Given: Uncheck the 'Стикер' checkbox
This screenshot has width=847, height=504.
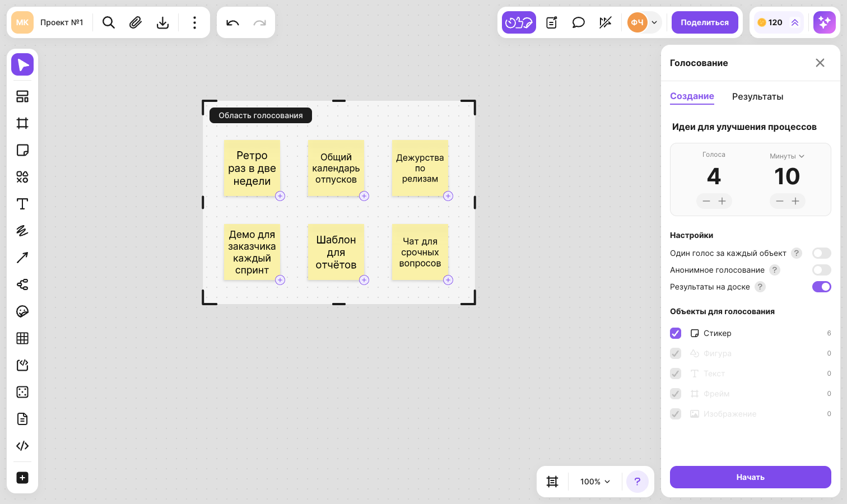Looking at the screenshot, I should 676,333.
